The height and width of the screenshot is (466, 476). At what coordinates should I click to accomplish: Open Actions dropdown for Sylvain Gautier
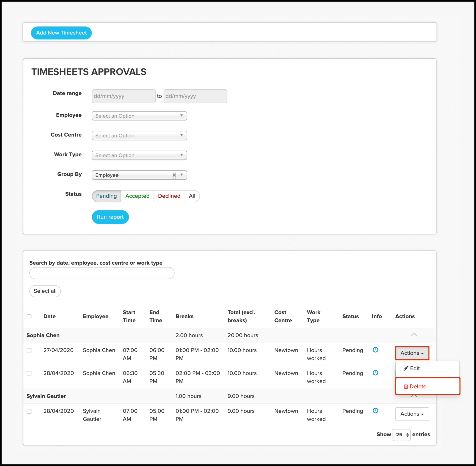point(412,414)
